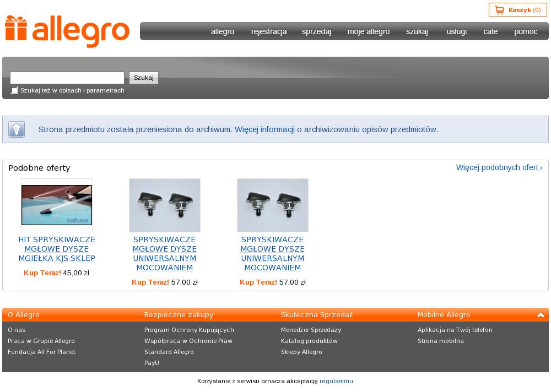Open the middle SPRYSKIWACZE UNIWERSALNYM MOCOWANIEM offer title
The image size is (551, 392).
click(164, 254)
